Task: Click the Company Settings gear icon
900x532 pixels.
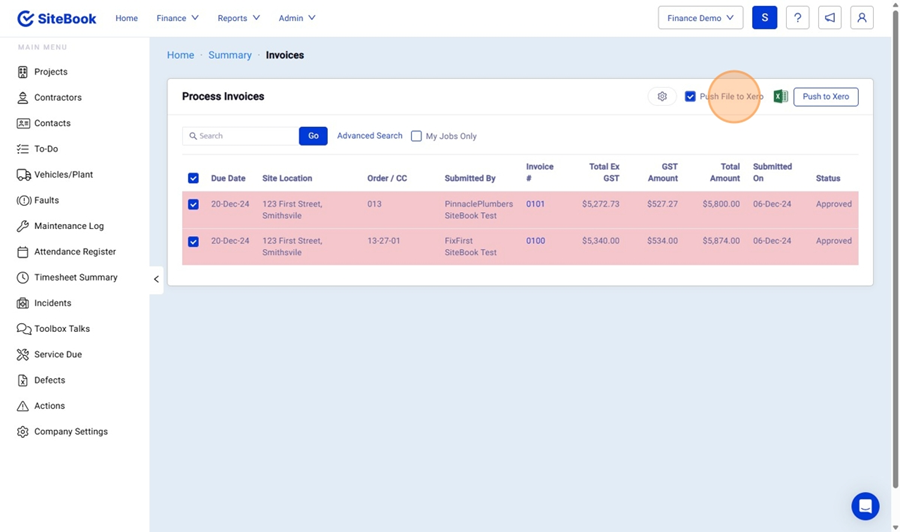Action: 23,432
